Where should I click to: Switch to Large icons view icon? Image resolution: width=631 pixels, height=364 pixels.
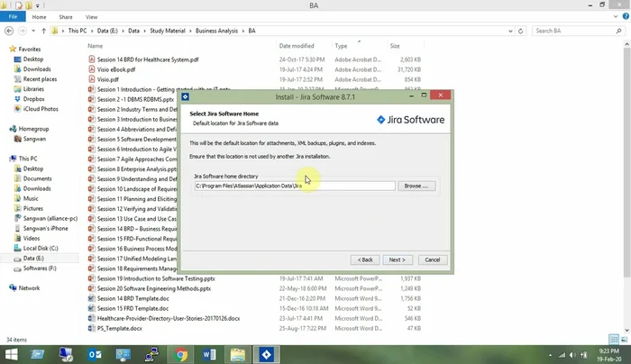click(624, 340)
